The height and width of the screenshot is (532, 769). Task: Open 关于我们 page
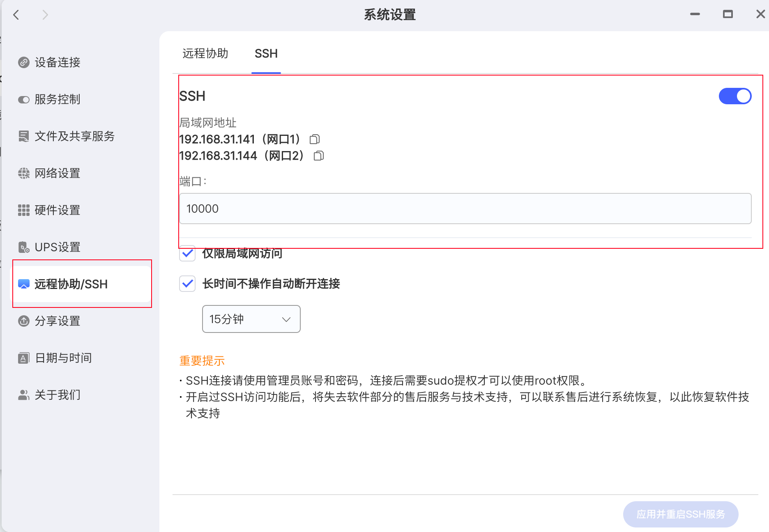point(57,394)
